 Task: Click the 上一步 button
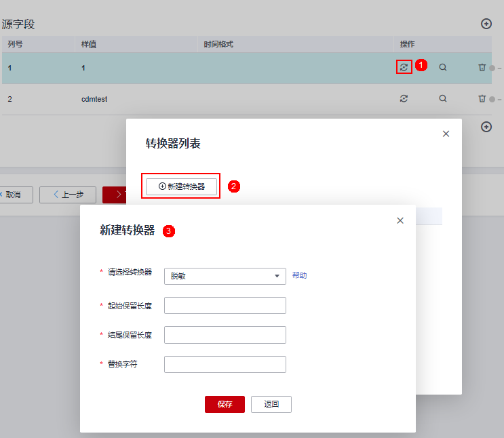[68, 195]
